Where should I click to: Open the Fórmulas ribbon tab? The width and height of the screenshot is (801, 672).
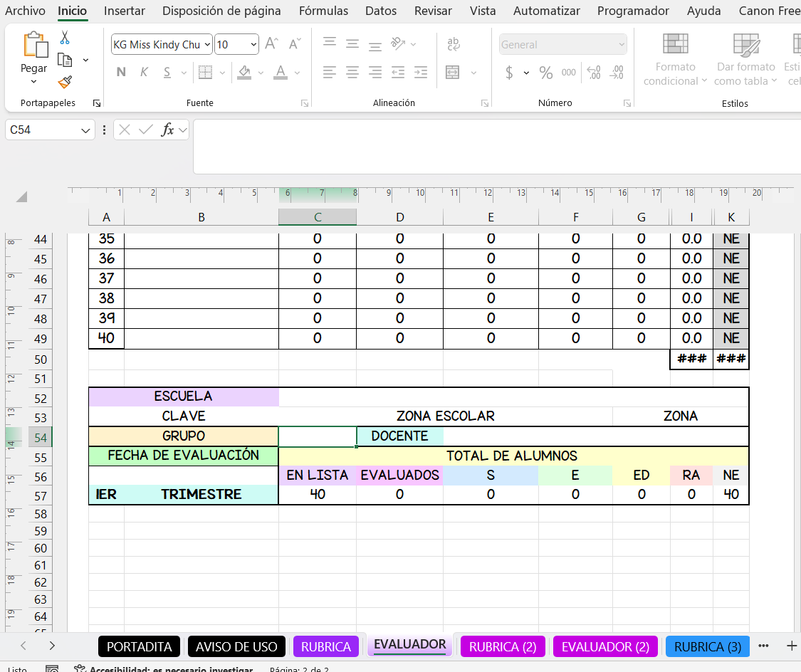point(323,11)
